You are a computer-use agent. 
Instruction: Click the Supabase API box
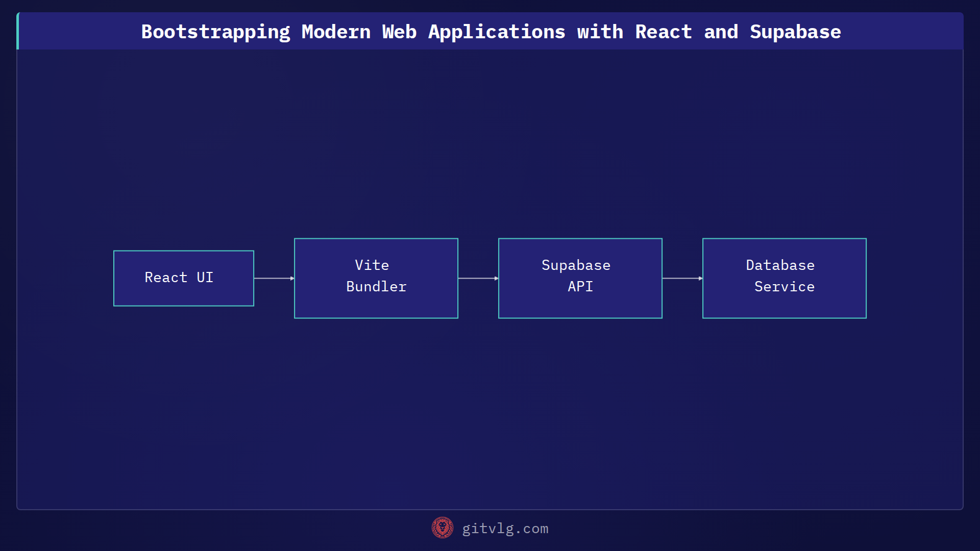click(x=580, y=278)
